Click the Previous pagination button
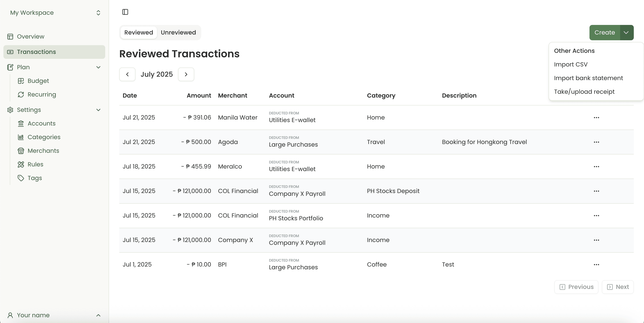The width and height of the screenshot is (644, 323). 576,287
